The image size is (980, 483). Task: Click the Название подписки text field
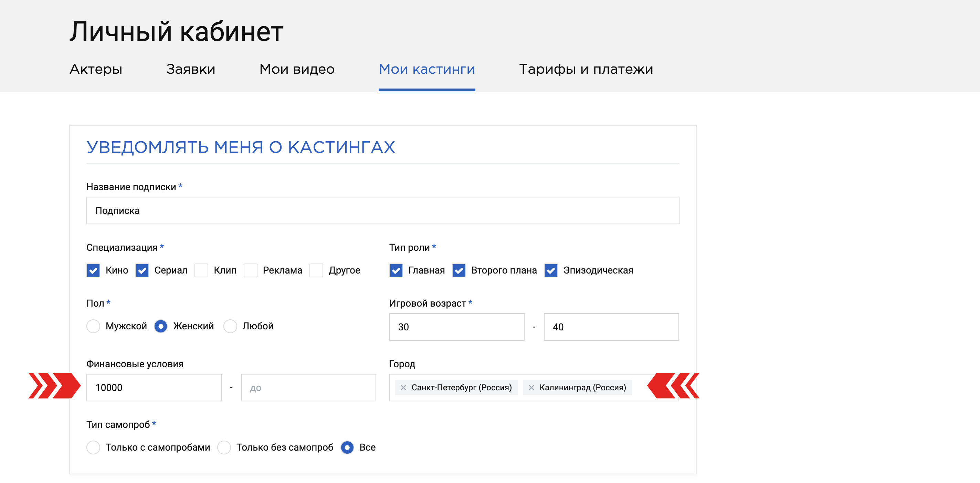(382, 210)
